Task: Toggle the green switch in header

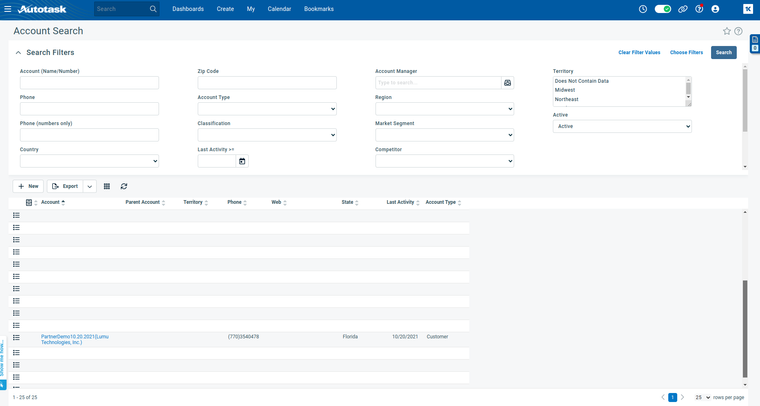Action: [x=663, y=9]
